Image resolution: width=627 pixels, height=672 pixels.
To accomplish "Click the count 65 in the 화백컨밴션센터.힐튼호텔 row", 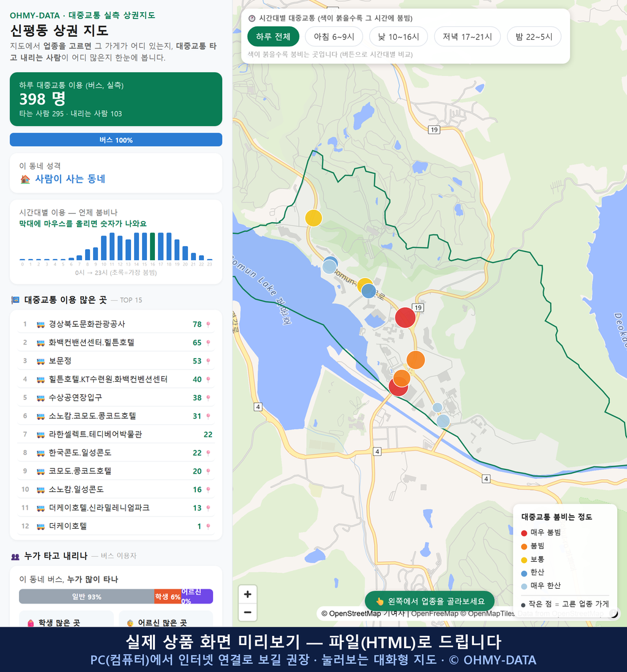I will pyautogui.click(x=197, y=343).
